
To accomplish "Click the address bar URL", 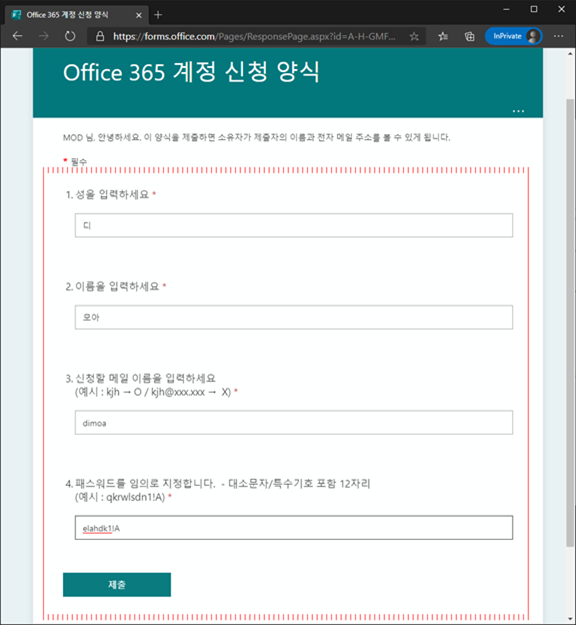I will click(x=254, y=37).
